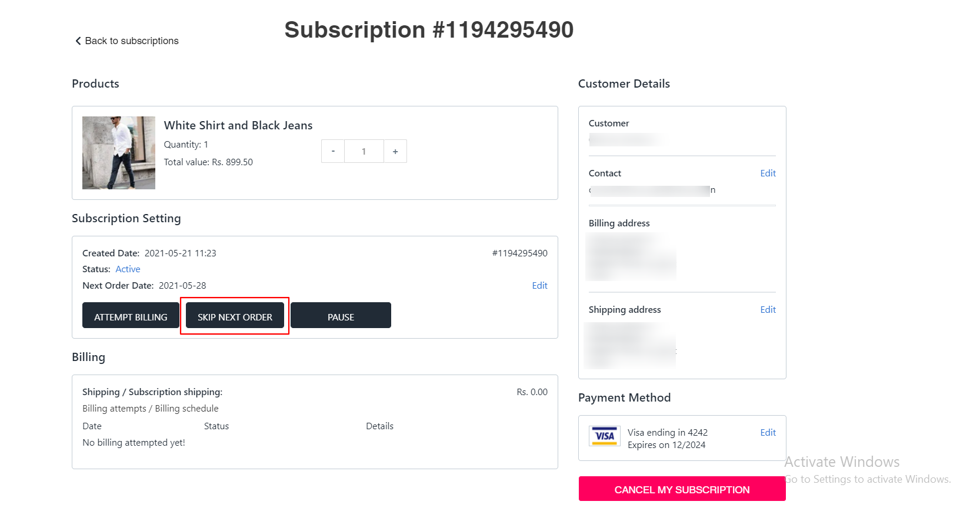The image size is (980, 508).
Task: Click the subscription number #1194295490 in settings
Action: coord(520,253)
